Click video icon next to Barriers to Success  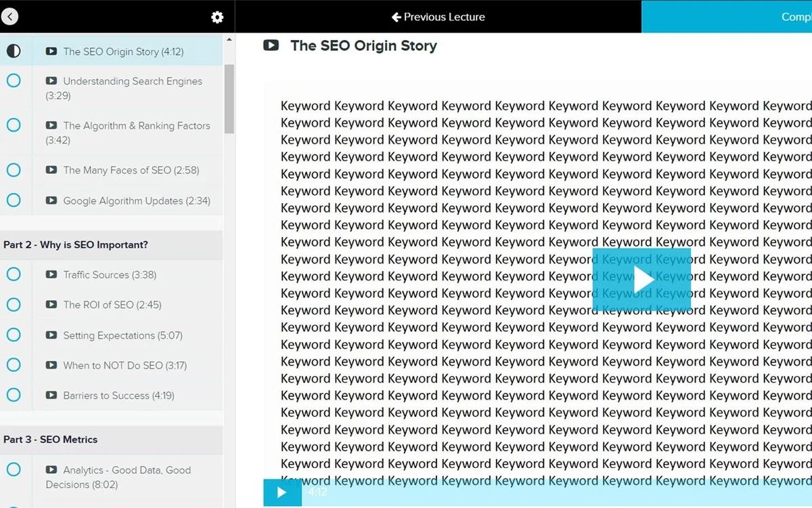click(51, 395)
